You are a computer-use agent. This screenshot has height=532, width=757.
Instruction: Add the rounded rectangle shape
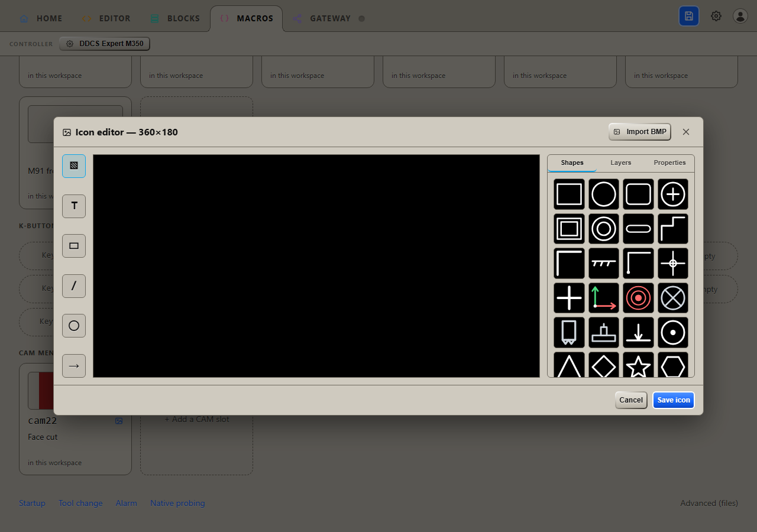coord(638,194)
